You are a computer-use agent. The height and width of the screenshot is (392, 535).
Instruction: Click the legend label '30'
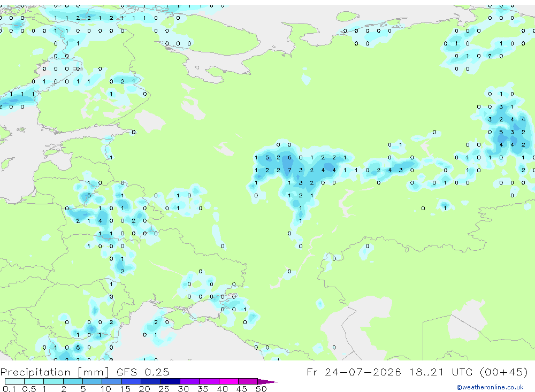(183, 389)
